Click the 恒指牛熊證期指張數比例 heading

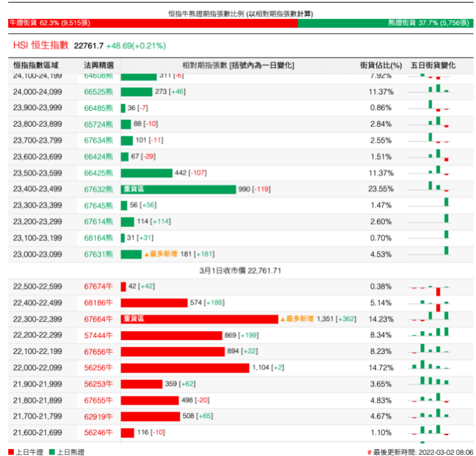point(241,14)
